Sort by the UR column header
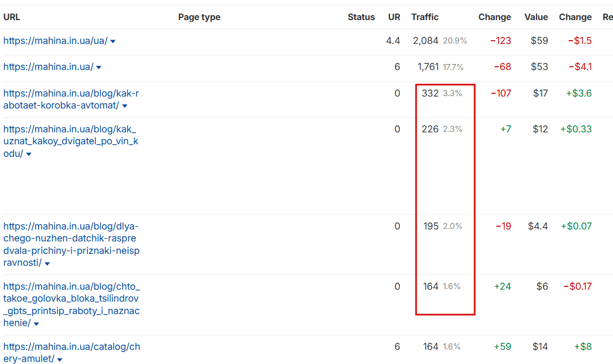 pyautogui.click(x=394, y=17)
